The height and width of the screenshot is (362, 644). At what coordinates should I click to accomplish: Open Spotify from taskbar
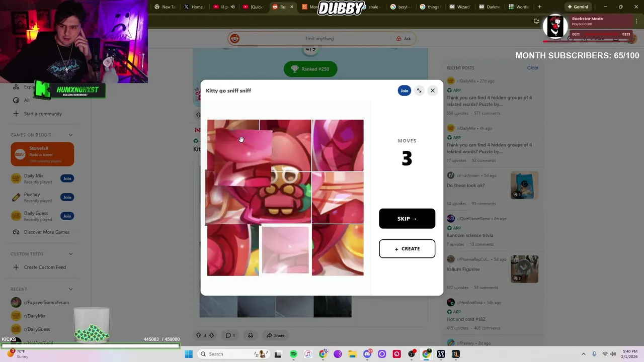click(293, 354)
